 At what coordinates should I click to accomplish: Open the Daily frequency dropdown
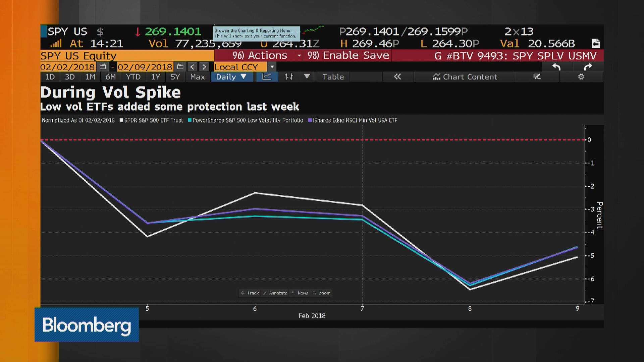click(231, 77)
